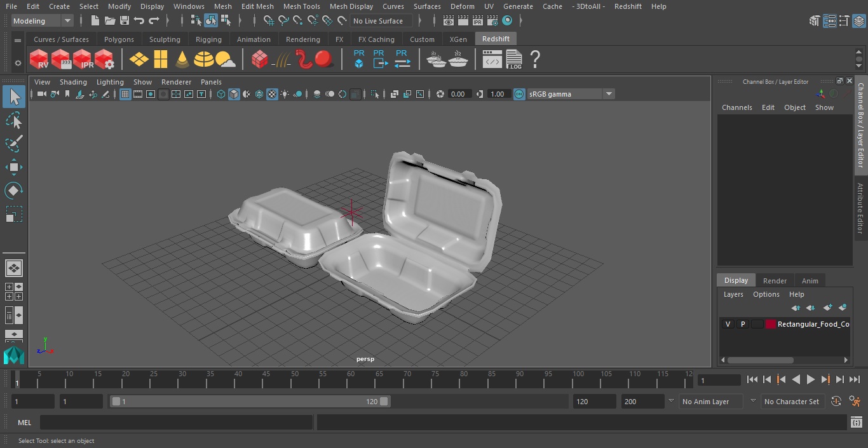The image size is (868, 448).
Task: Toggle isolate select in viewport toolbar
Action: pyautogui.click(x=375, y=94)
